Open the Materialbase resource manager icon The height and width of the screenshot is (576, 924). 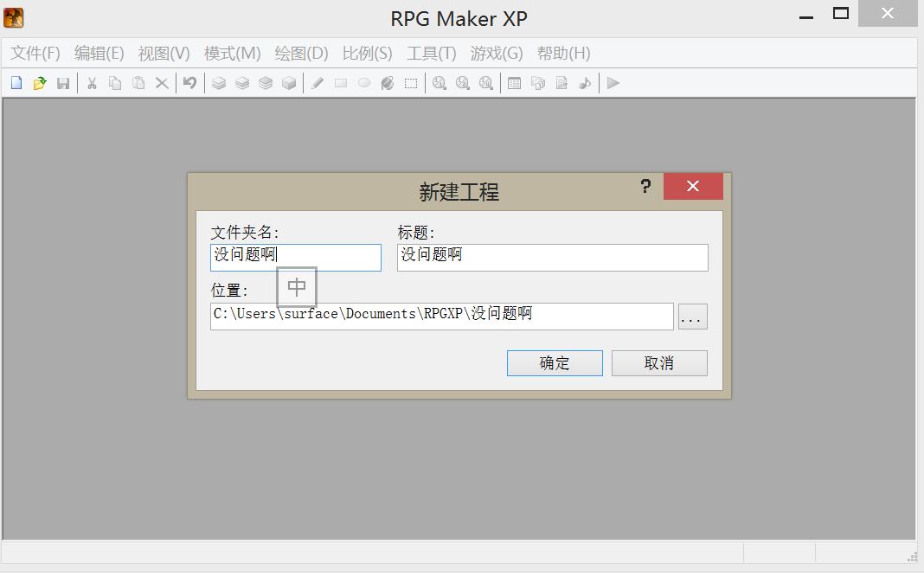click(538, 83)
